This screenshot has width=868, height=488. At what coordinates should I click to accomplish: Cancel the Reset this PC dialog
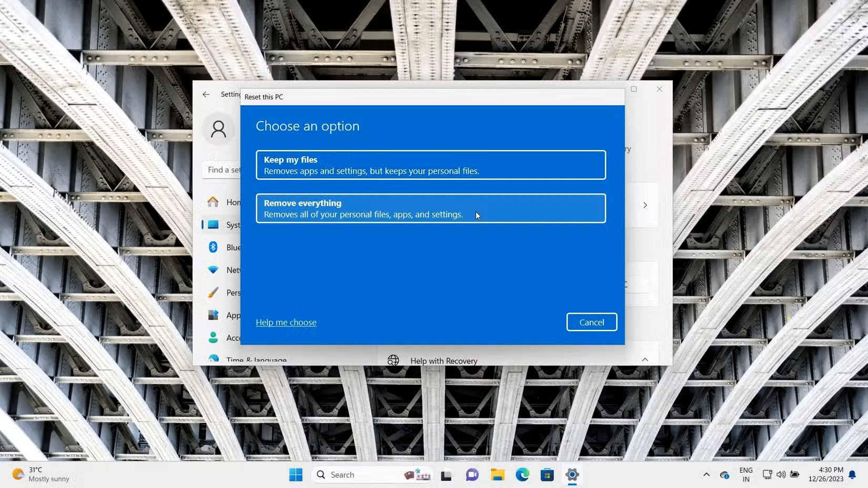(591, 322)
